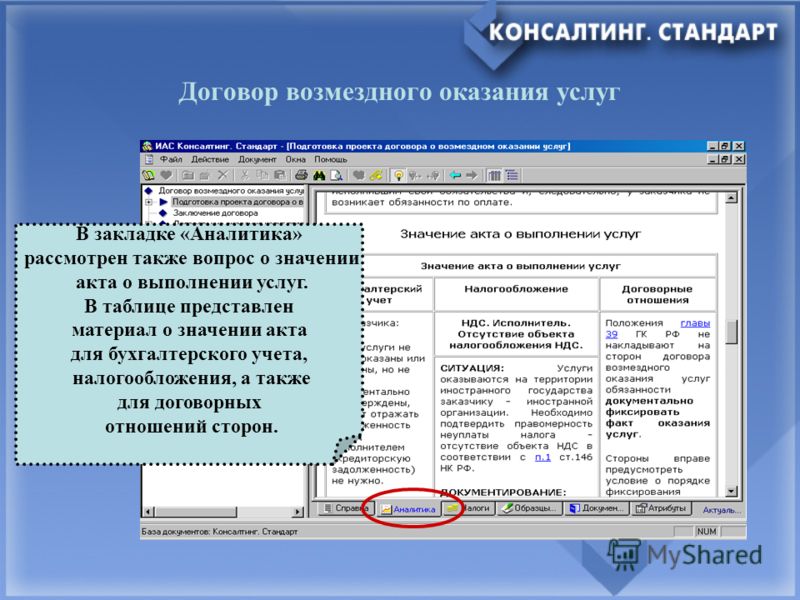800x600 pixels.
Task: Click the Договорные отношения column header
Action: tap(657, 294)
